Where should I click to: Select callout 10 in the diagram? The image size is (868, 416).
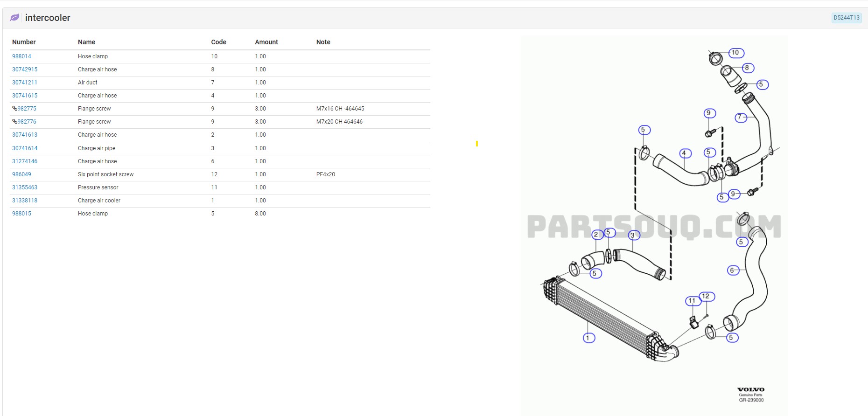click(x=736, y=53)
